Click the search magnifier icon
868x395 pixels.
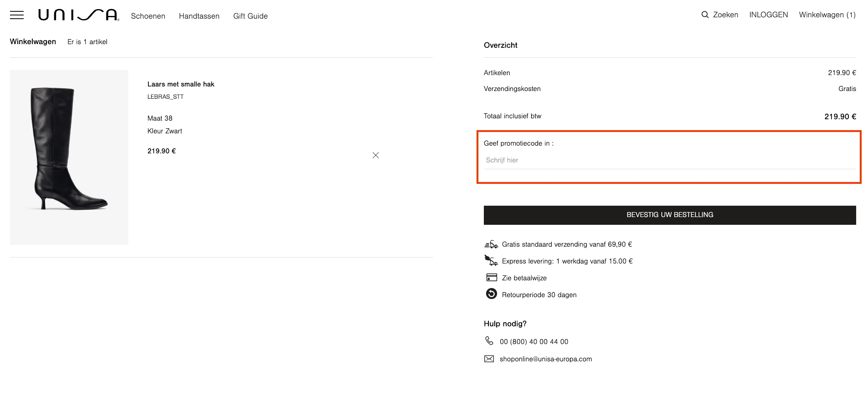tap(705, 15)
